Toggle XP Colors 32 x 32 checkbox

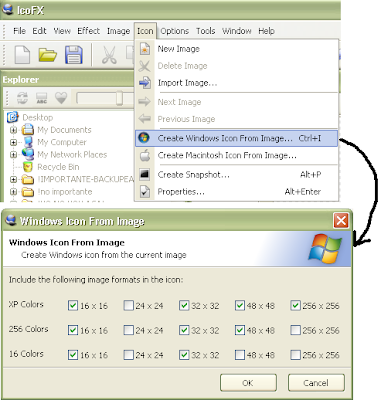pos(184,305)
